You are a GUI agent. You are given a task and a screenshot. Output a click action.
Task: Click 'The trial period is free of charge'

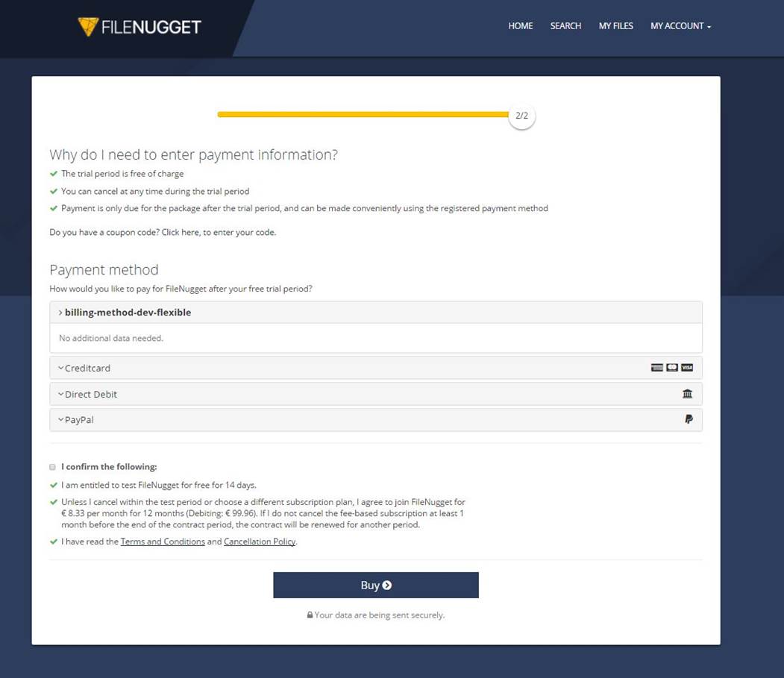click(x=122, y=174)
